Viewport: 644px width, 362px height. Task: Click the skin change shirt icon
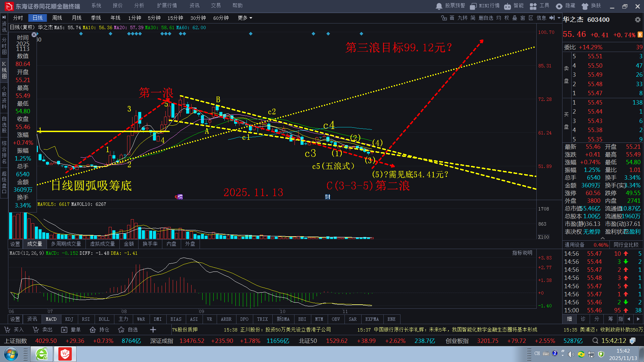click(x=585, y=6)
